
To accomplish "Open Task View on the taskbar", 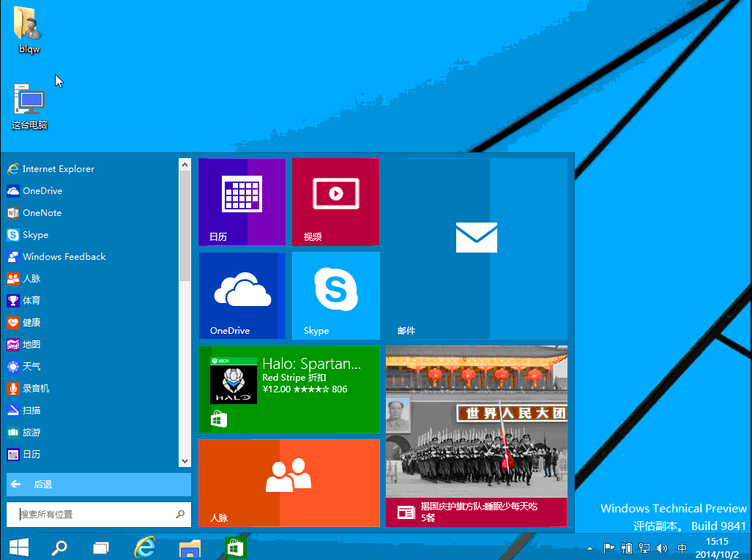I will coord(101,547).
